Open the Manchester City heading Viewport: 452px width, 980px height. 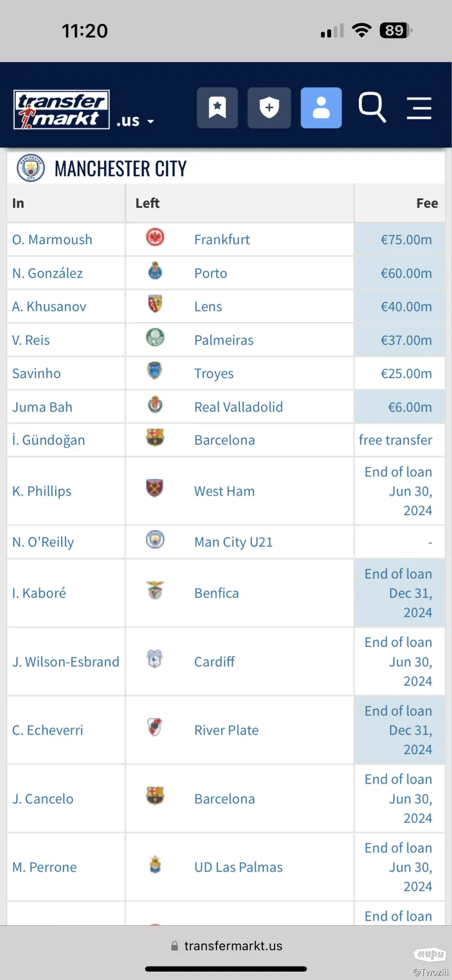[x=120, y=168]
